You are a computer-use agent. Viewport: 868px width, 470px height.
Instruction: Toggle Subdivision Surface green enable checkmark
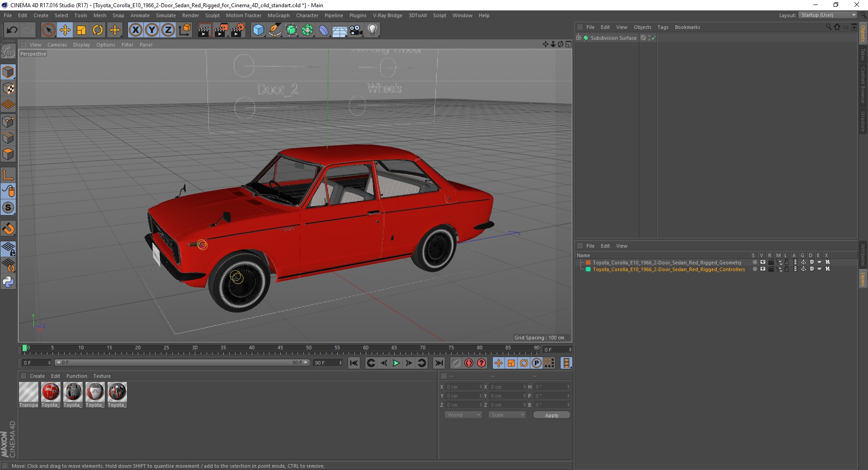click(653, 38)
